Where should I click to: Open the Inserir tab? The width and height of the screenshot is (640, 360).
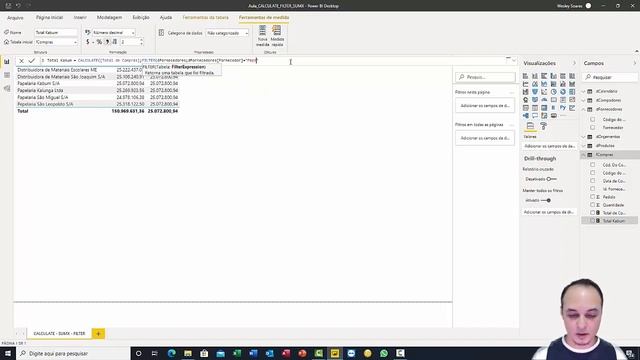coord(80,18)
